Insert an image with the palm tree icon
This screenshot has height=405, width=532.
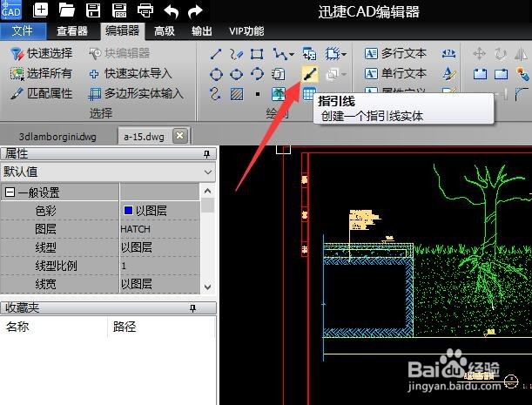coord(279,94)
